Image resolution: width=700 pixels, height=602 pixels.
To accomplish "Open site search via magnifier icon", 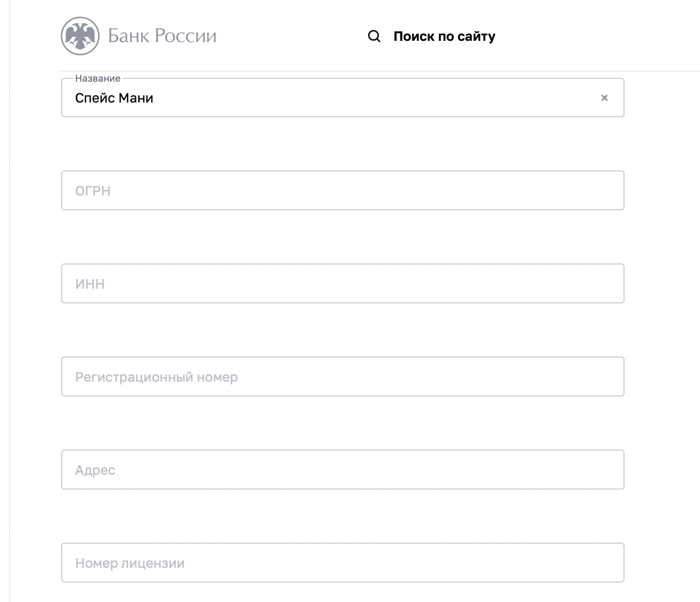I will (x=374, y=36).
